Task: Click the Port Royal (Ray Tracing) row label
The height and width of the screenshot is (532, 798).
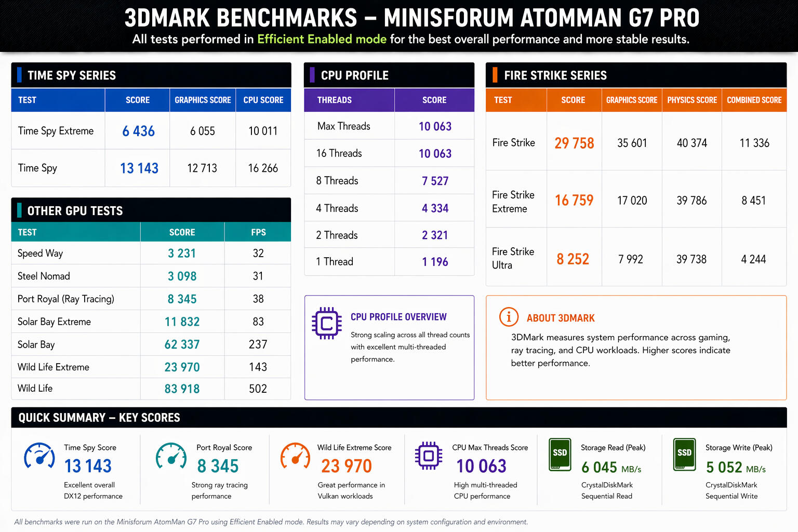Action: (66, 299)
